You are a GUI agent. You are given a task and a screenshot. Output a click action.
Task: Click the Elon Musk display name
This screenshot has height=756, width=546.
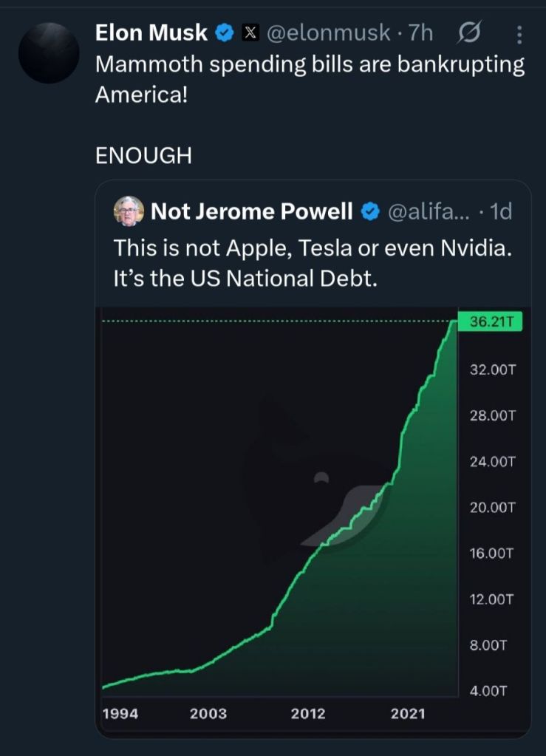(151, 33)
